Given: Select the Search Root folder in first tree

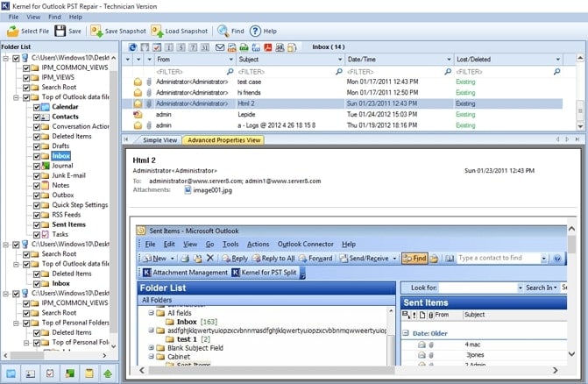Looking at the screenshot, I should (59, 87).
